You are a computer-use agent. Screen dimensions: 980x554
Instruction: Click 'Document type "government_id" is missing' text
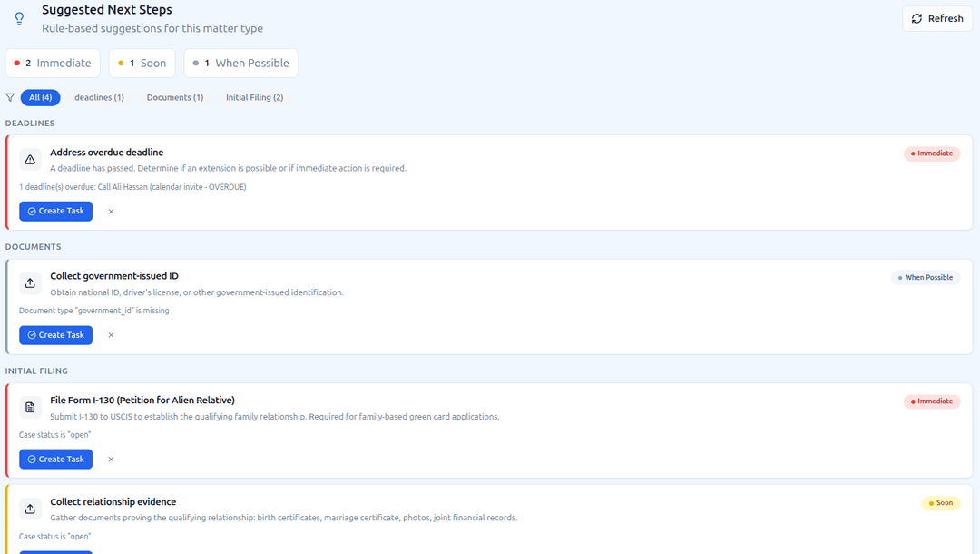click(93, 311)
